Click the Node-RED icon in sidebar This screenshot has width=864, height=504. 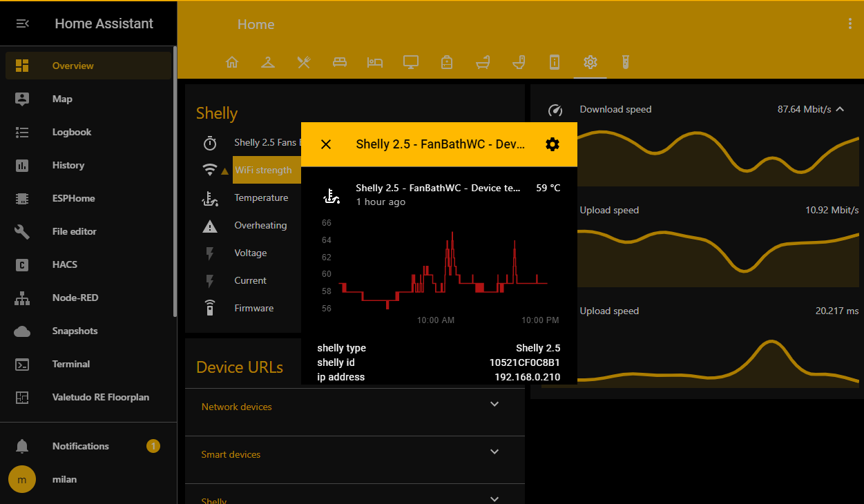click(x=22, y=298)
